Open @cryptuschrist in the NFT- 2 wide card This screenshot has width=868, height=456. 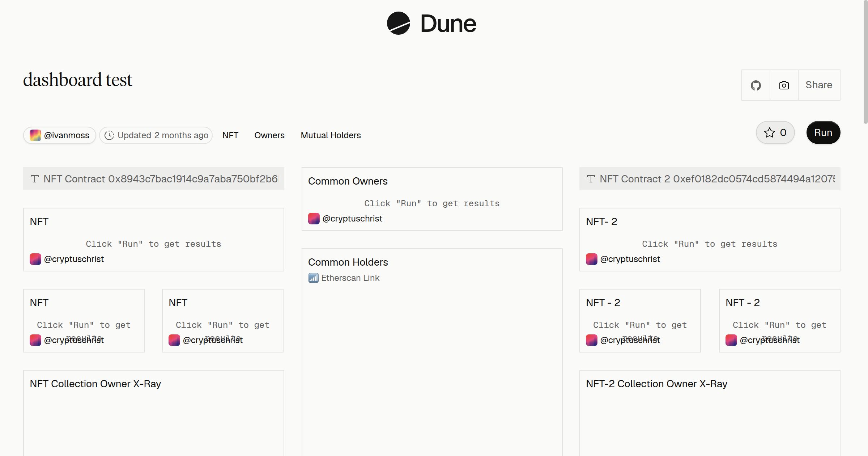(630, 259)
